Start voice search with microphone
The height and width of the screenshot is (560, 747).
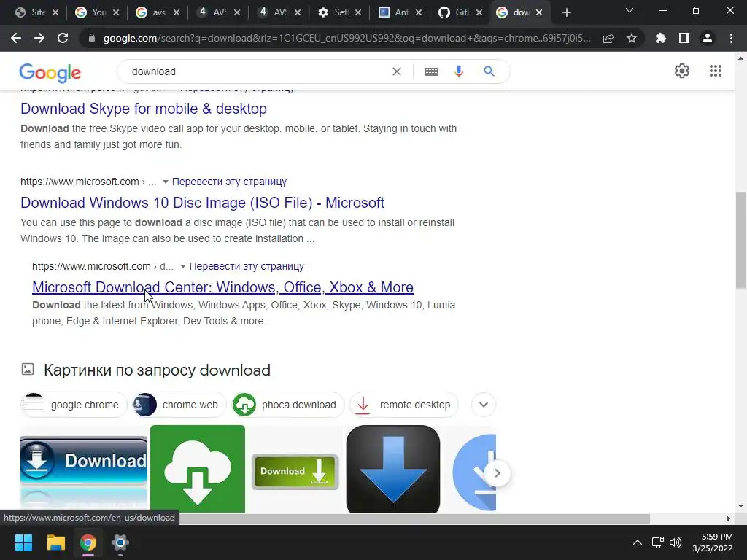click(x=459, y=71)
